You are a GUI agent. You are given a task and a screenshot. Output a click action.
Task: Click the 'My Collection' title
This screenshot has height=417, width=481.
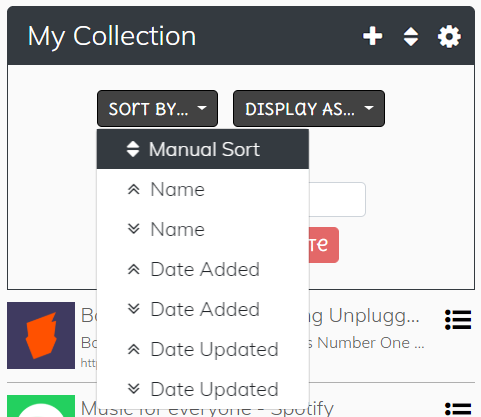coord(112,36)
